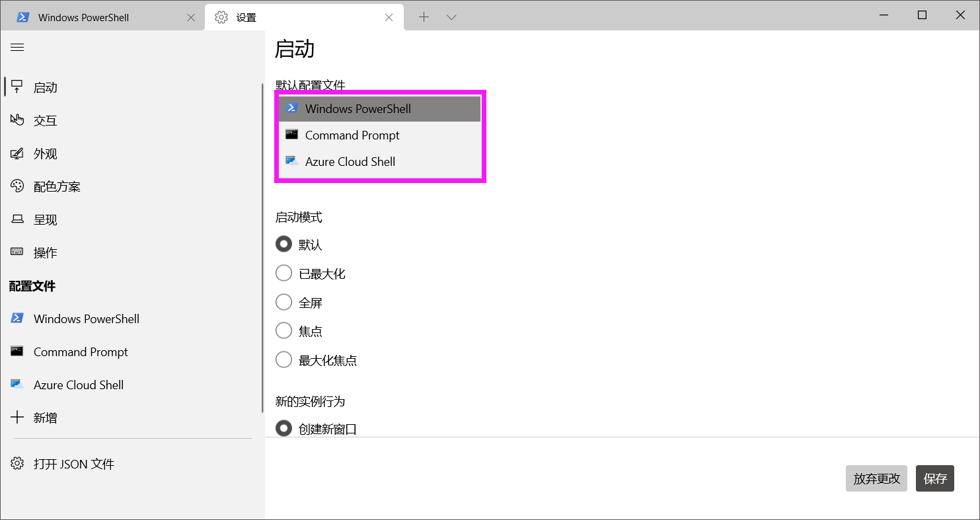Click the 配色方案 palette icon
980x520 pixels.
(17, 186)
